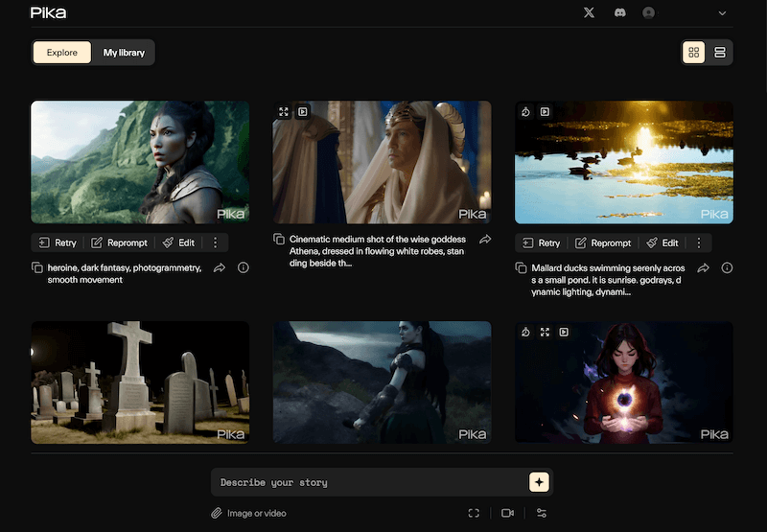Click the Describe your story input field
This screenshot has height=532, width=767.
(x=369, y=482)
